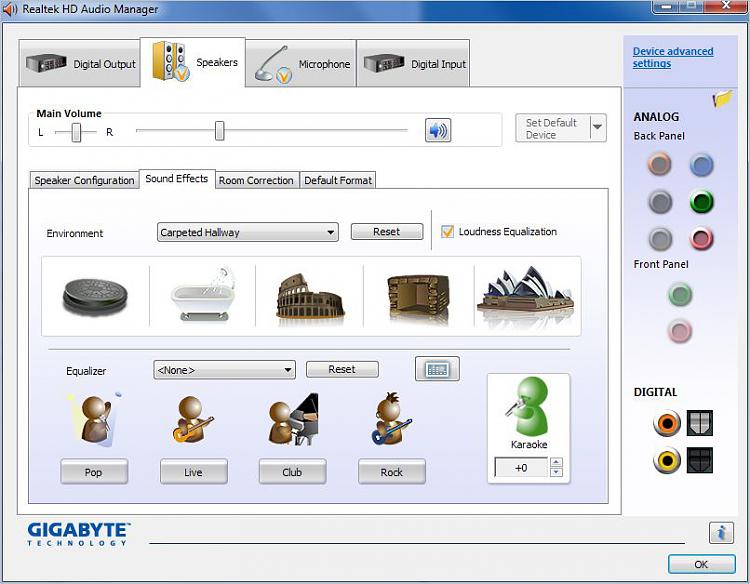Click the lower optical digital port icon
750x584 pixels.
pos(700,460)
